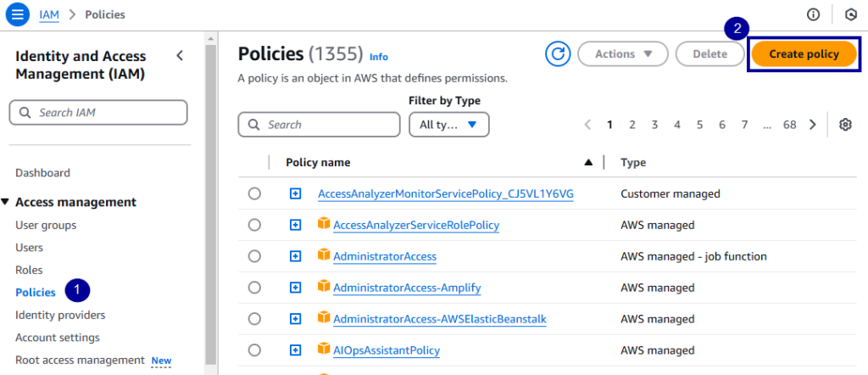Open the IAM breadcrumb link
The height and width of the screenshot is (375, 868).
49,14
